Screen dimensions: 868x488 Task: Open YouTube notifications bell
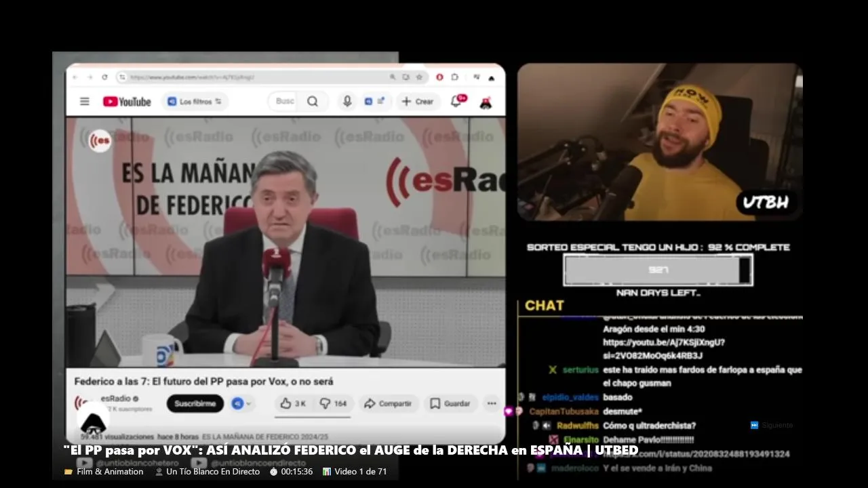[x=456, y=101]
